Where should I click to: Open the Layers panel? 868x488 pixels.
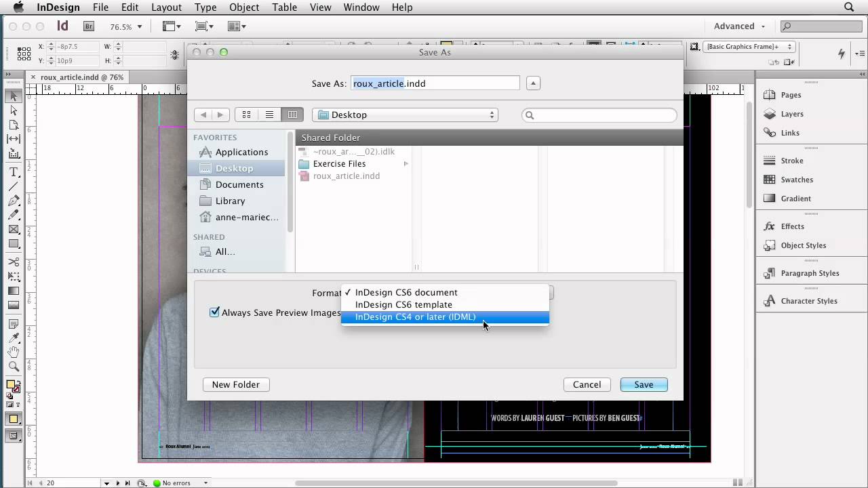pyautogui.click(x=791, y=114)
